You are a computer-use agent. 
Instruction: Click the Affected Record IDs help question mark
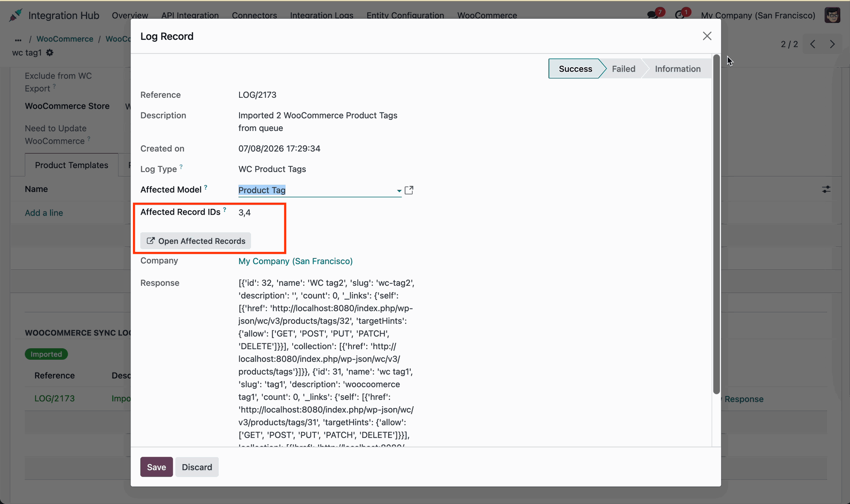[x=224, y=210]
